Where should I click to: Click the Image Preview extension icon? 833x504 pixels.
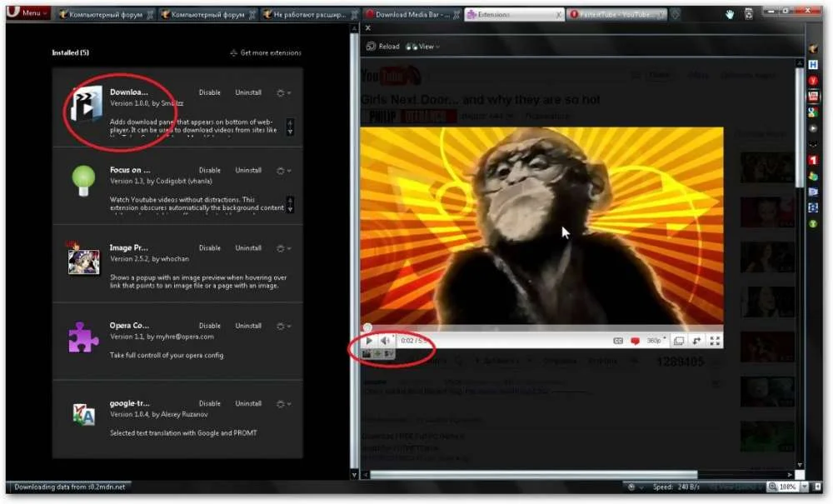[83, 260]
